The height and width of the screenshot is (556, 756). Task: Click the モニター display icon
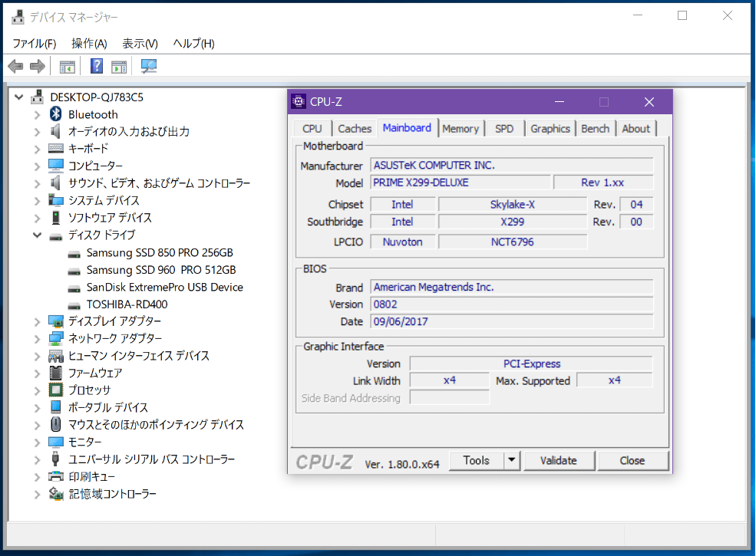pos(56,442)
